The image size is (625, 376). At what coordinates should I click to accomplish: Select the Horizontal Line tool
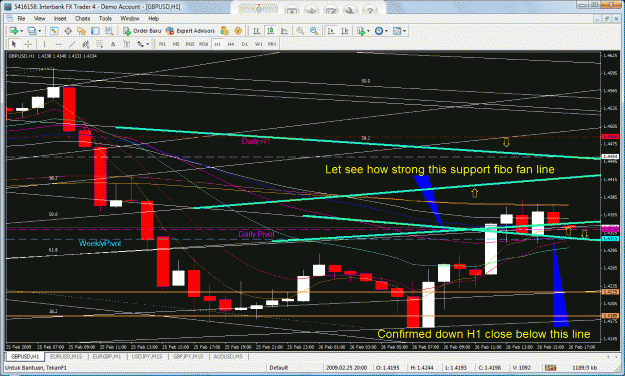point(58,44)
